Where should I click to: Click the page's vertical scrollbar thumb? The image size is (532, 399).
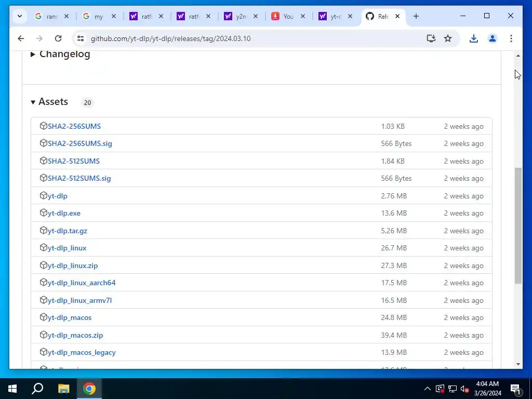[518, 225]
